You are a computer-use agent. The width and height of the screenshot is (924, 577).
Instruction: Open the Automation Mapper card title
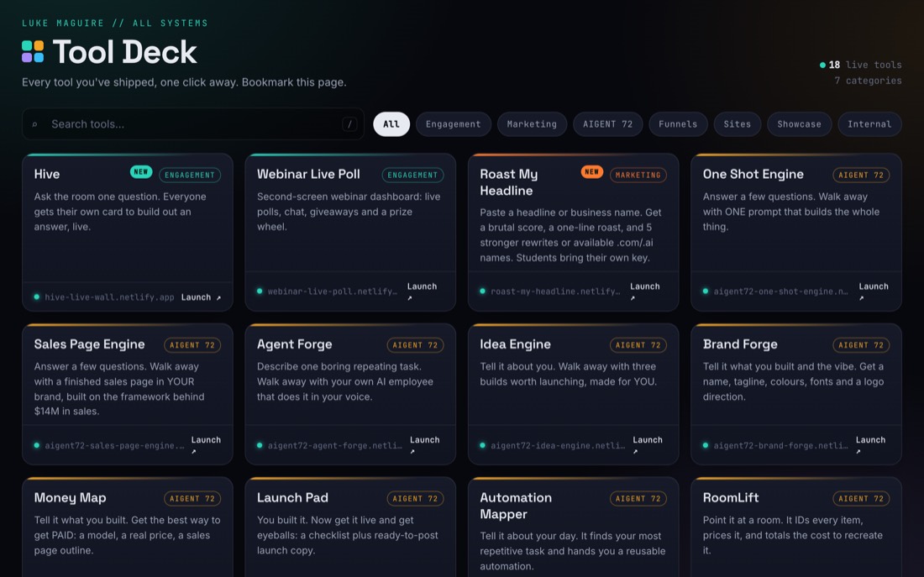516,506
